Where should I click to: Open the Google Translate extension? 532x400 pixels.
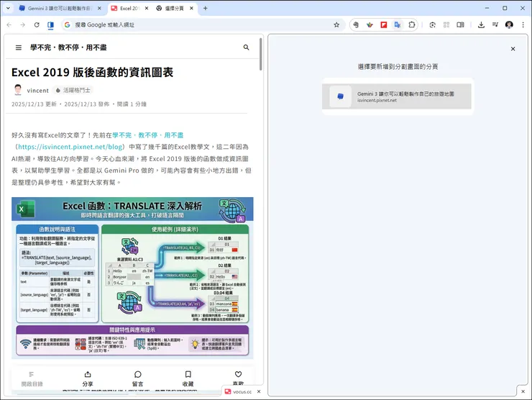coord(398,24)
